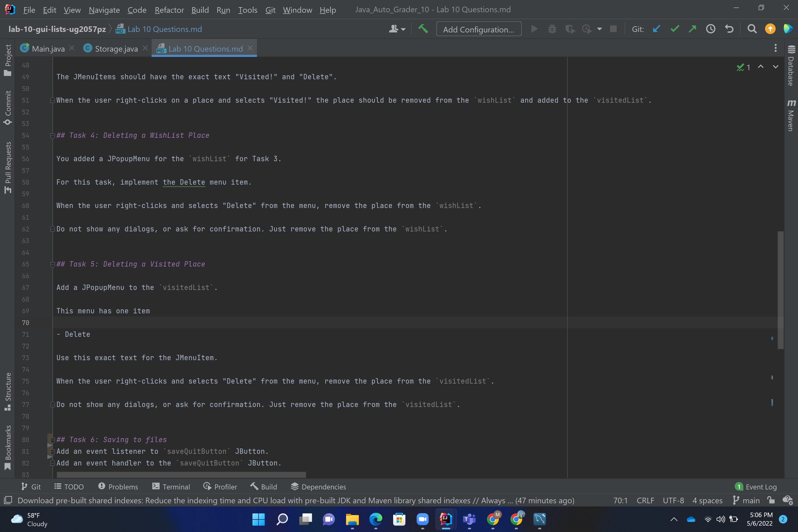The height and width of the screenshot is (532, 798).
Task: Open the Refactor menu
Action: 169,10
